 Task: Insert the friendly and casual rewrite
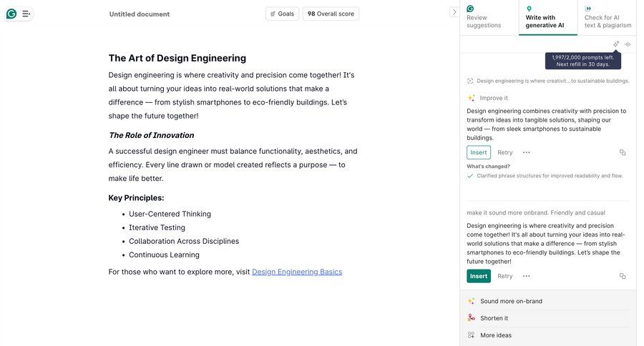click(x=479, y=276)
